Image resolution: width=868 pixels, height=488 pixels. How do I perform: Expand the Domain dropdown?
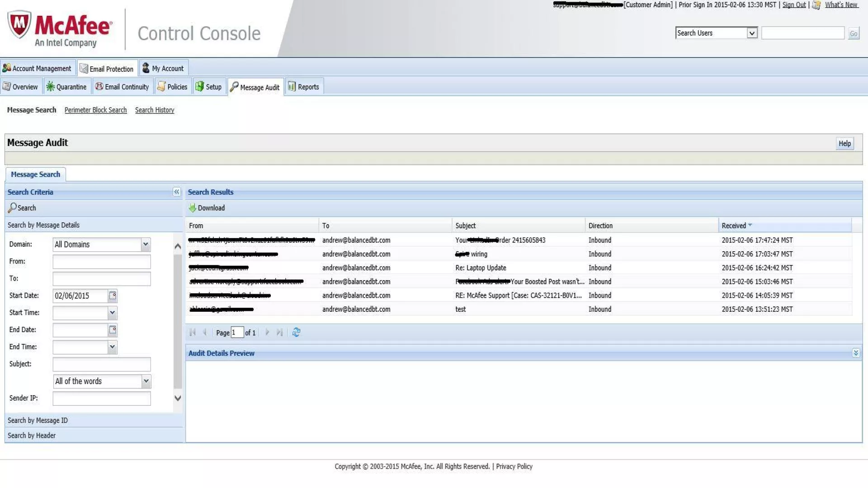tap(146, 244)
